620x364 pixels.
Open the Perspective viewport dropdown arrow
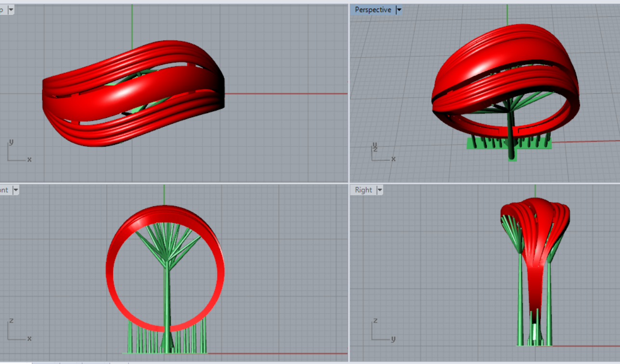pyautogui.click(x=399, y=10)
